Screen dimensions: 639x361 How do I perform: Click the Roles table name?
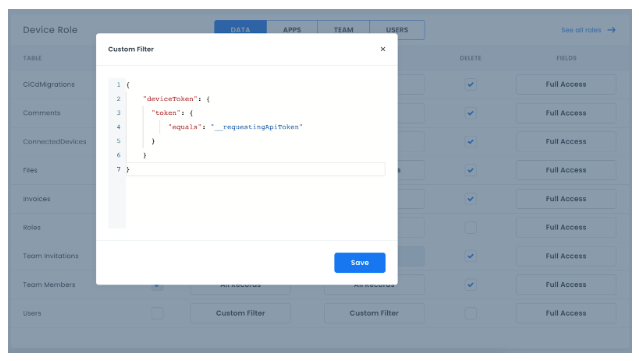pos(32,227)
